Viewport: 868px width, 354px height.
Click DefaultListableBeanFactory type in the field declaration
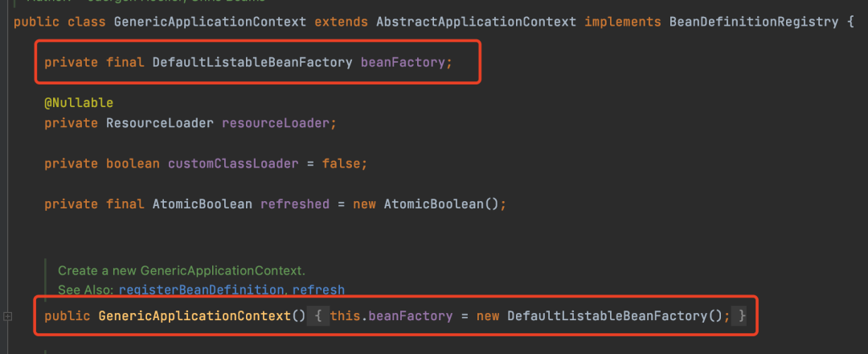coord(252,63)
